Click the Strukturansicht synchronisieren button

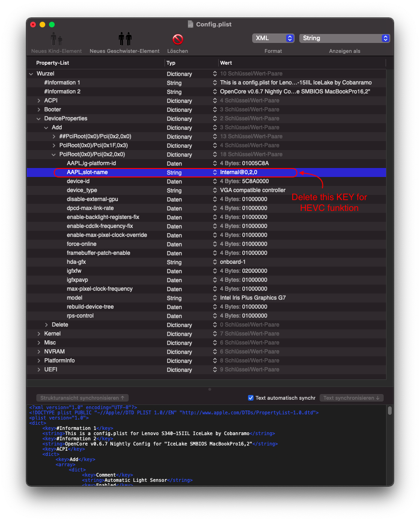pos(82,398)
